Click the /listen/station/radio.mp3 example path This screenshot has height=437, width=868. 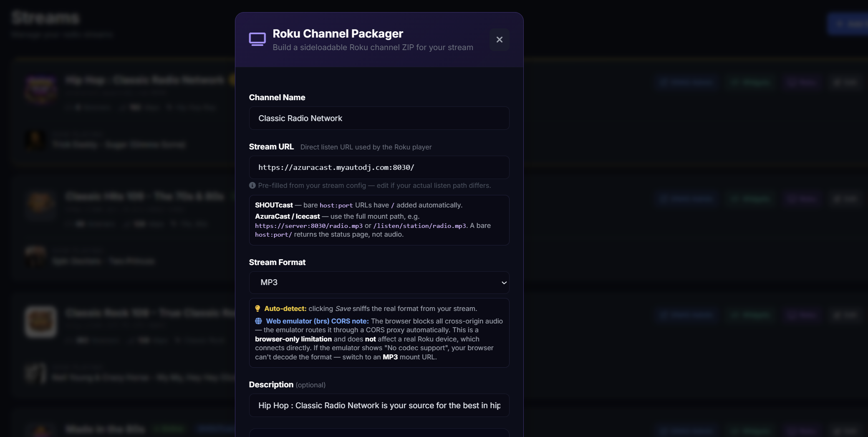pyautogui.click(x=419, y=226)
